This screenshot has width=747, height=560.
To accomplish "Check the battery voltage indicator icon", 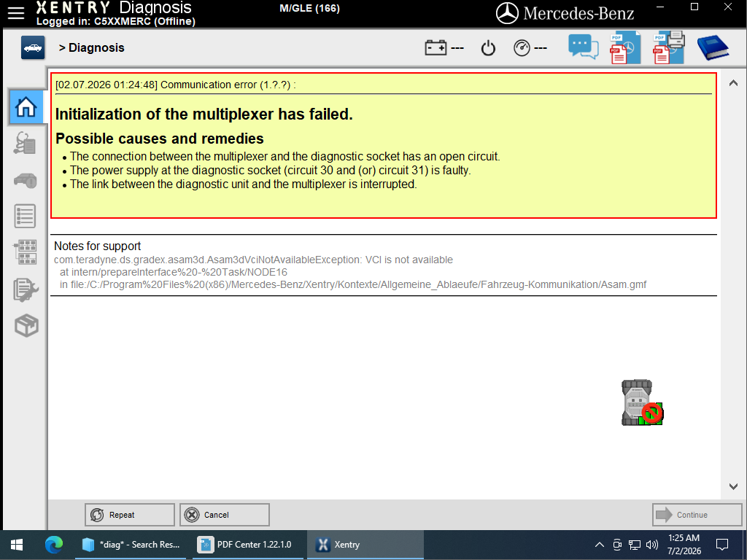I will (x=436, y=48).
